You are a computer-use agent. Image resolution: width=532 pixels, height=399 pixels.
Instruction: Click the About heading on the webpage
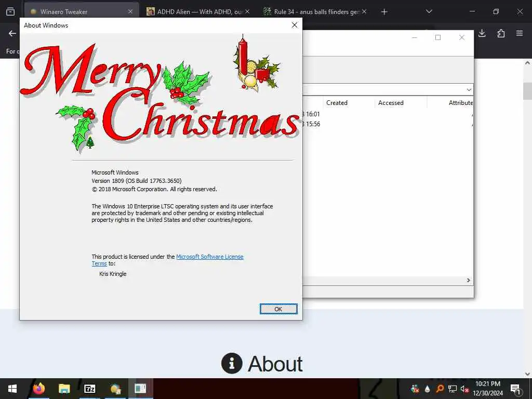pyautogui.click(x=275, y=364)
